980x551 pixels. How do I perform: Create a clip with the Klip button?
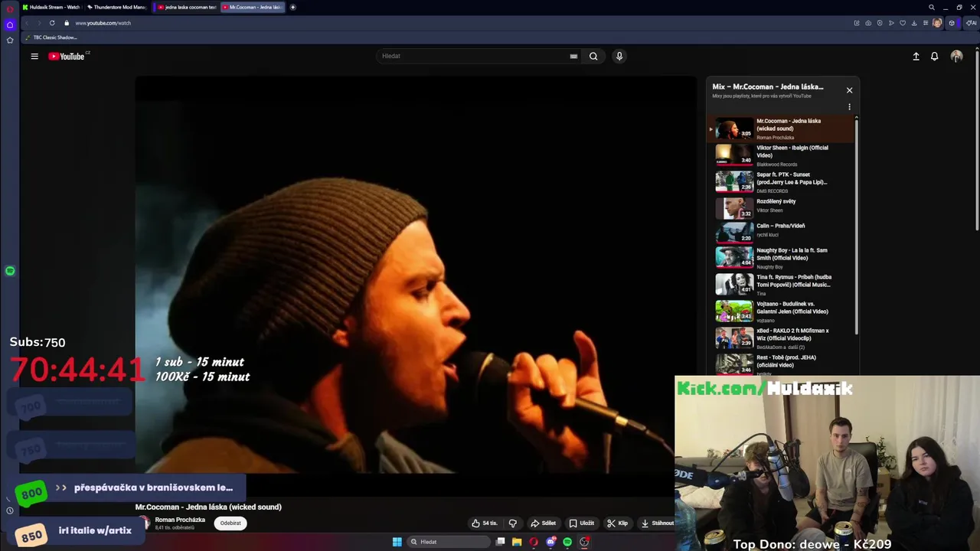(618, 523)
